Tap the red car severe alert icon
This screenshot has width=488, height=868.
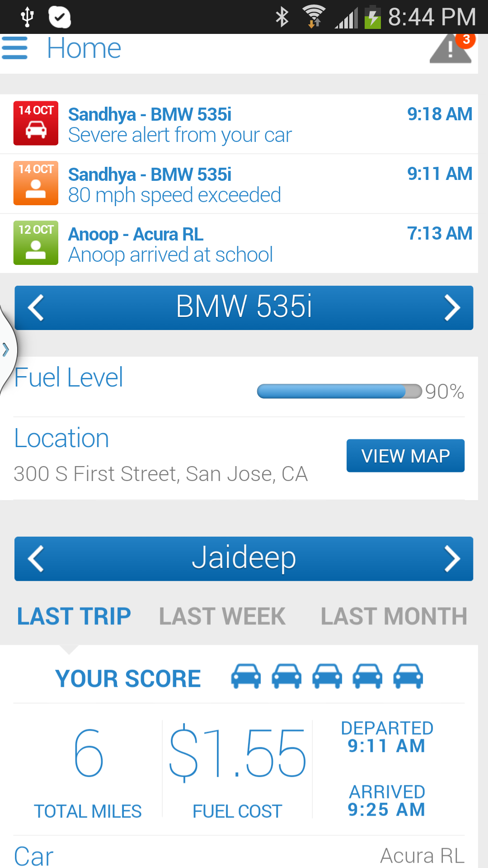point(36,123)
